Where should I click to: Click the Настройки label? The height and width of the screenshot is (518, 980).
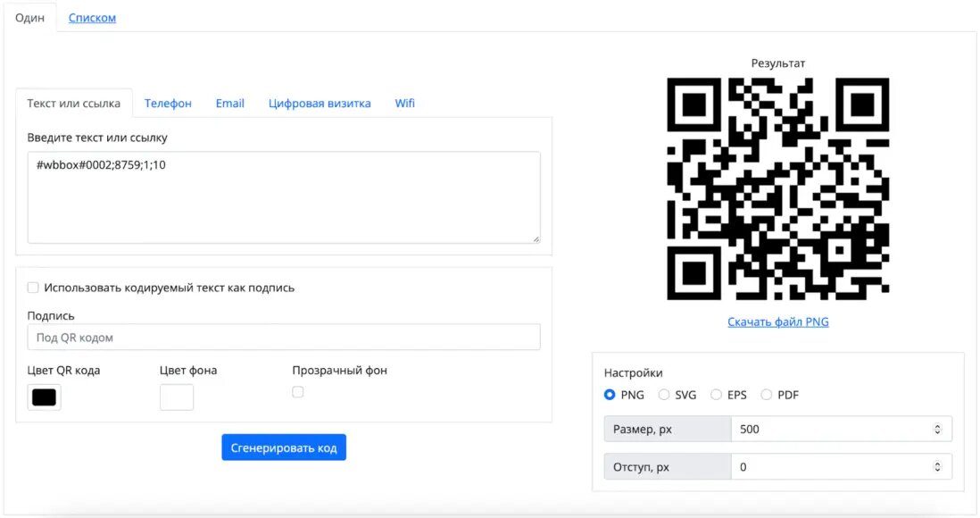[x=633, y=372]
